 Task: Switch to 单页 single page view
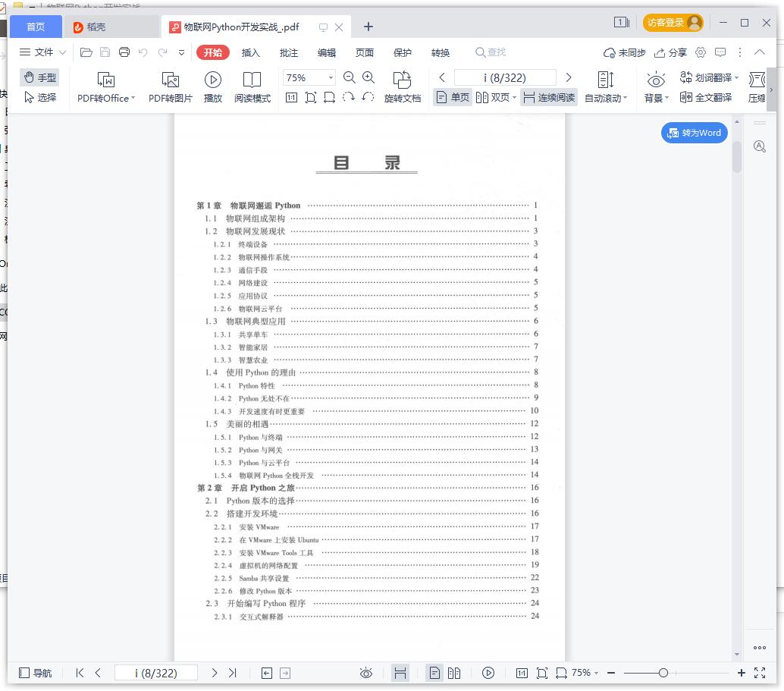[453, 97]
